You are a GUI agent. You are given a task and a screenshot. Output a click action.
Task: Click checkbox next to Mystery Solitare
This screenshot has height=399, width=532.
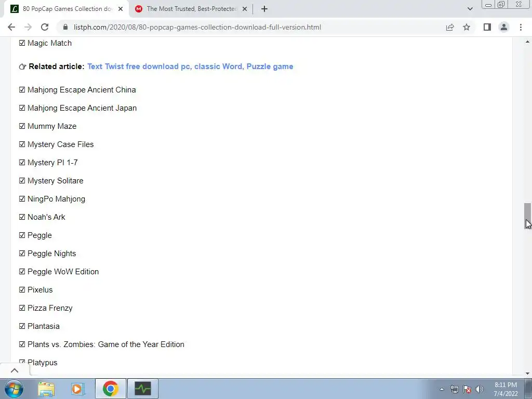tap(22, 180)
